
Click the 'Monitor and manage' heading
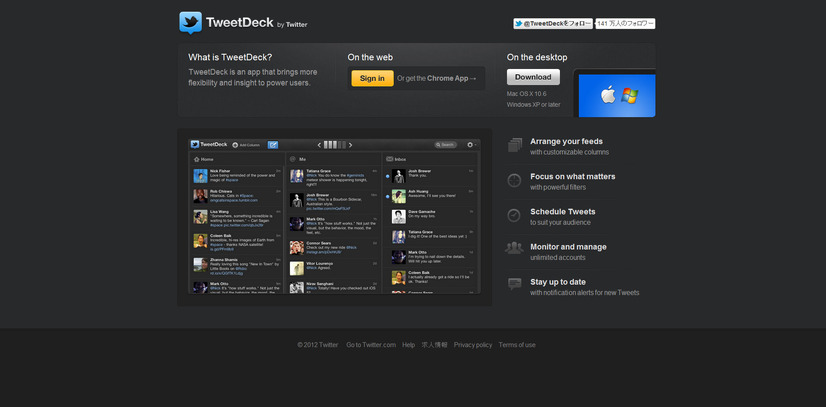tap(568, 247)
